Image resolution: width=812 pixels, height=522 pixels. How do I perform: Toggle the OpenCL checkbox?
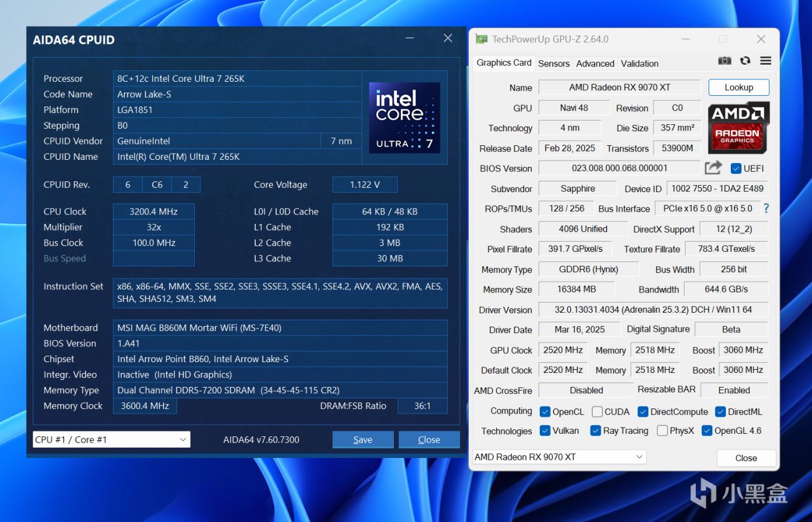pos(545,412)
